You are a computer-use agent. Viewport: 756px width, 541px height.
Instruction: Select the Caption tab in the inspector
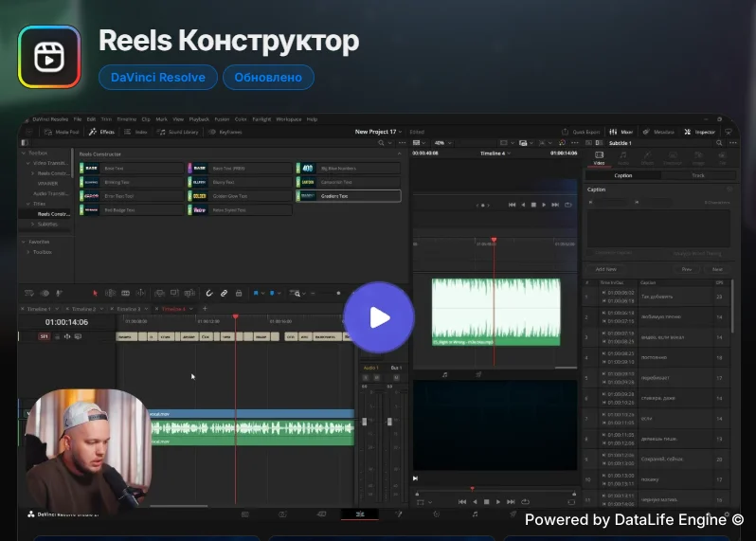tap(623, 175)
